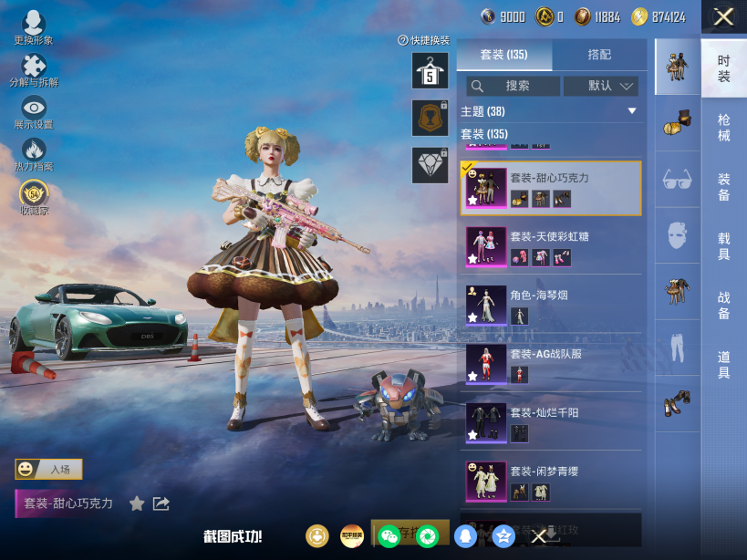This screenshot has height=560, width=747.
Task: Share screenshot to QQ penguin icon
Action: point(465,536)
